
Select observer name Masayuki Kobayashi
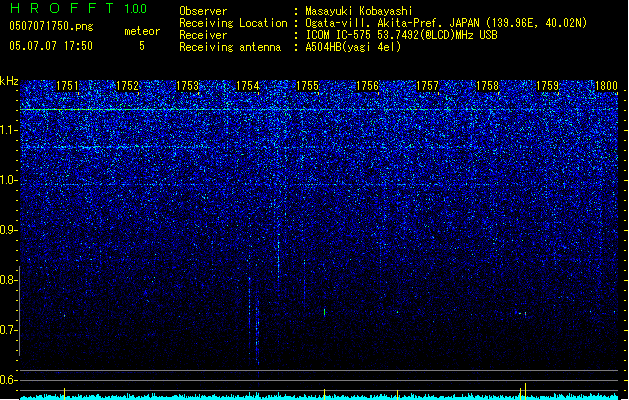click(x=359, y=11)
